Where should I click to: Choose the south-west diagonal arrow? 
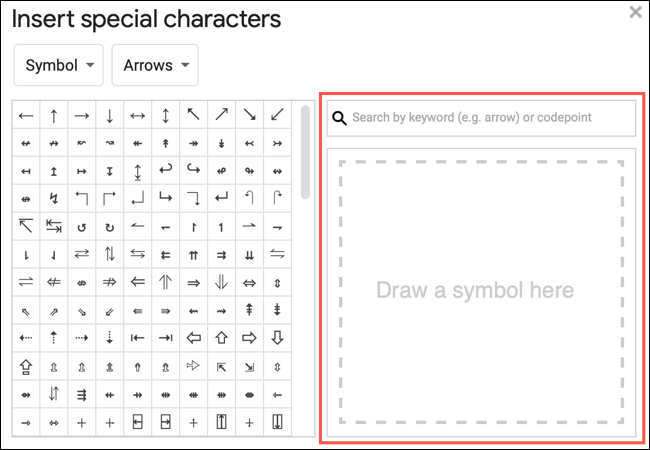[x=278, y=116]
